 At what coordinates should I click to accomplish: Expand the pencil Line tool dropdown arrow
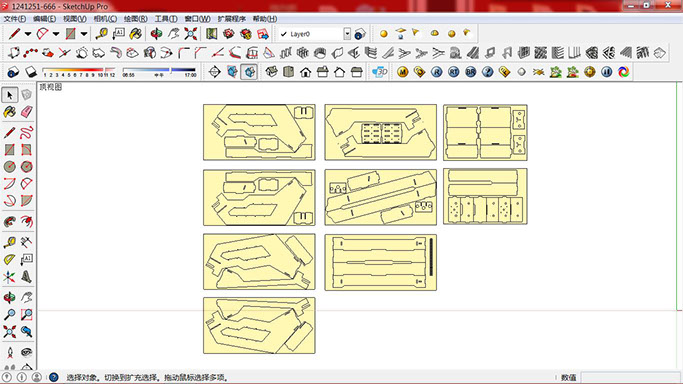click(28, 34)
